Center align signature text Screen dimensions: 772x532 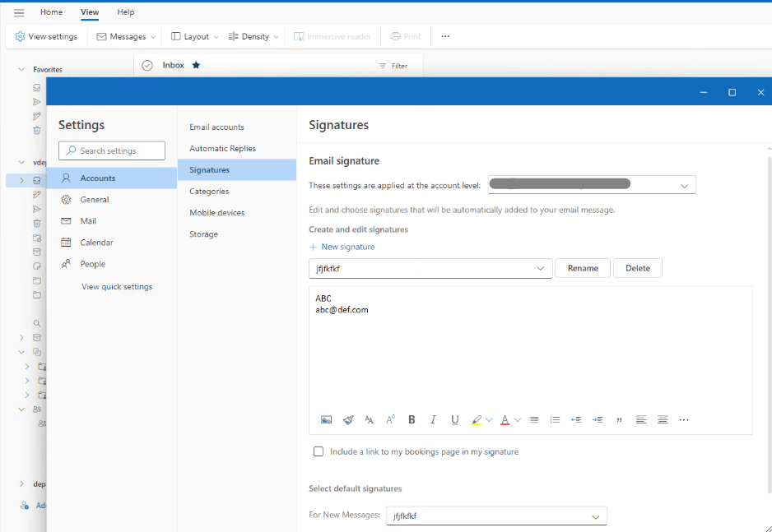click(x=663, y=420)
